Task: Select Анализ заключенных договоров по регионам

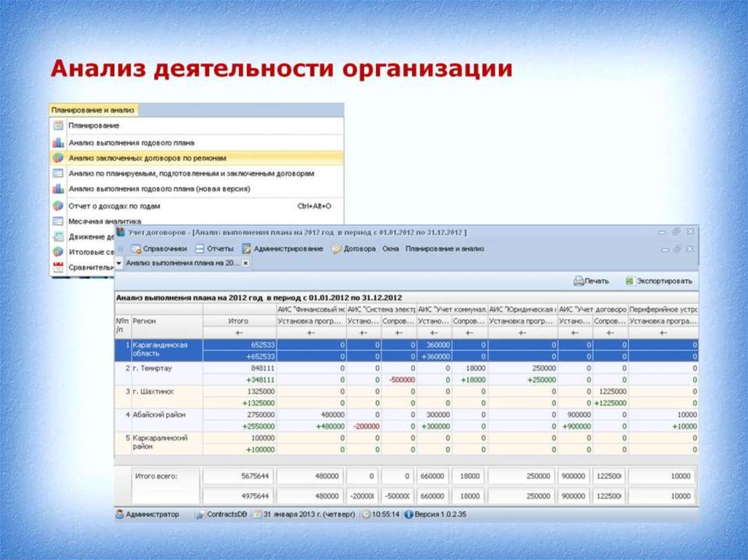Action: pos(148,158)
